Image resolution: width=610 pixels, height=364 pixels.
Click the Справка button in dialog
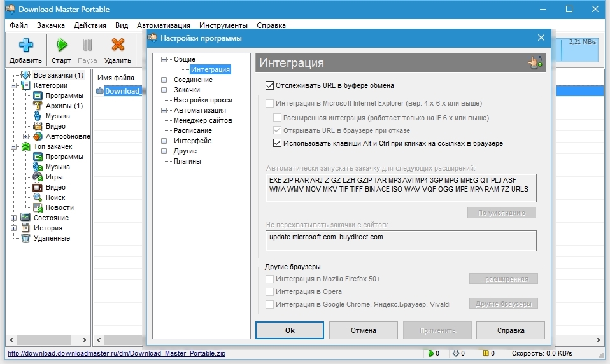point(510,330)
